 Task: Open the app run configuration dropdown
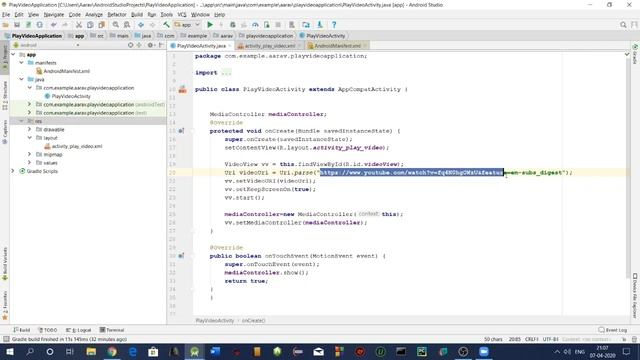point(187,25)
